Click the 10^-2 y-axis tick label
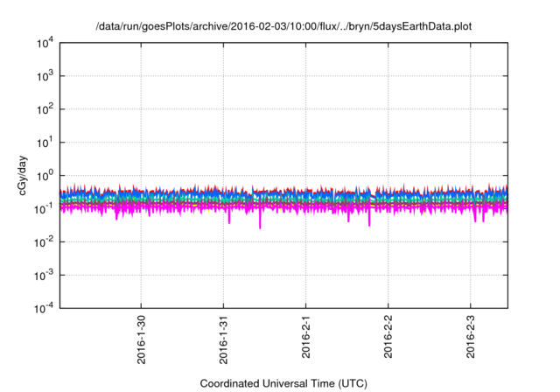This screenshot has width=560, height=392. (44, 242)
